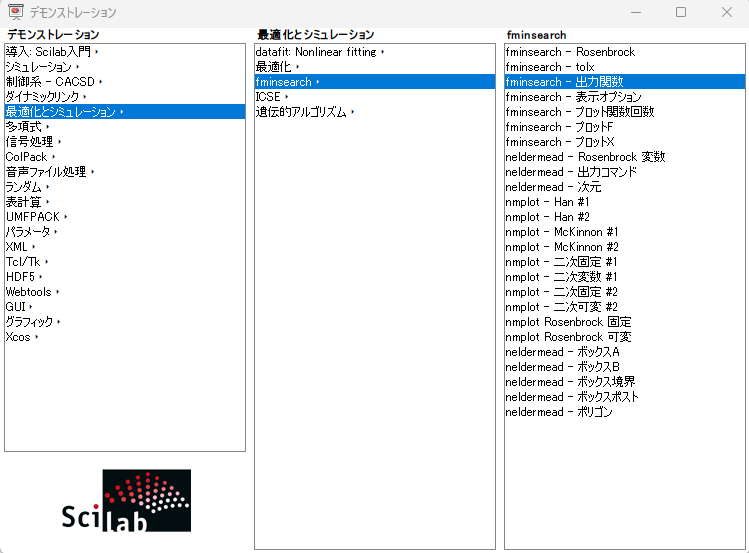749x553 pixels.
Task: Expand the 遺伝的アルゴリズム submenu
Action: (x=303, y=112)
